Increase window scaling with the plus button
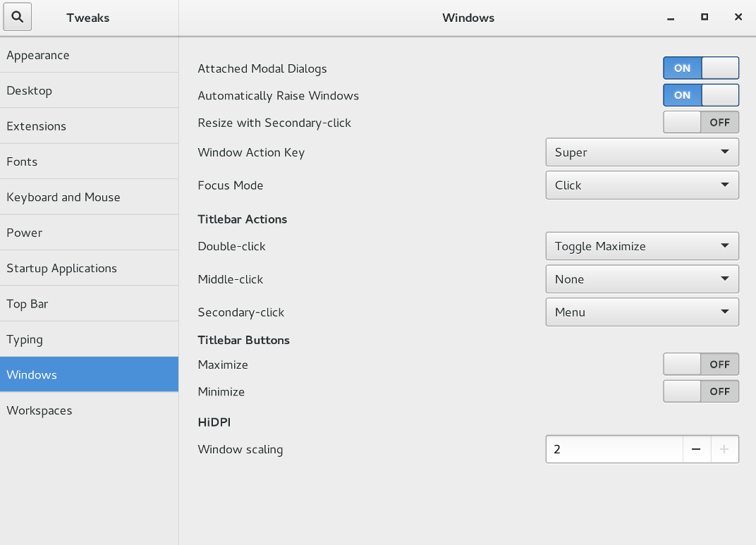Image resolution: width=756 pixels, height=545 pixels. 724,449
